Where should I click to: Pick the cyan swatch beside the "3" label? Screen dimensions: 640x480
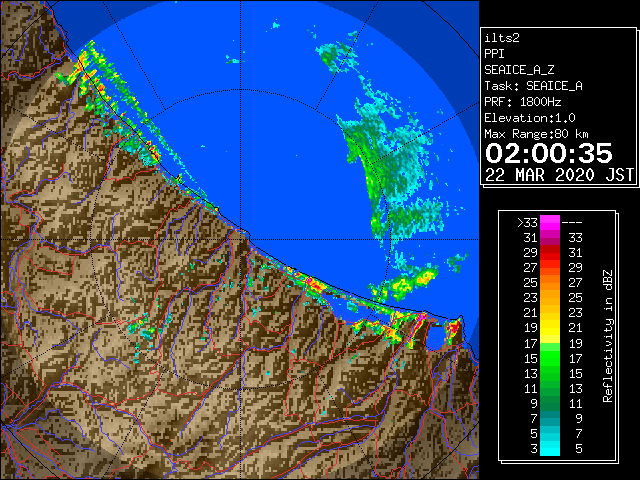(550, 448)
